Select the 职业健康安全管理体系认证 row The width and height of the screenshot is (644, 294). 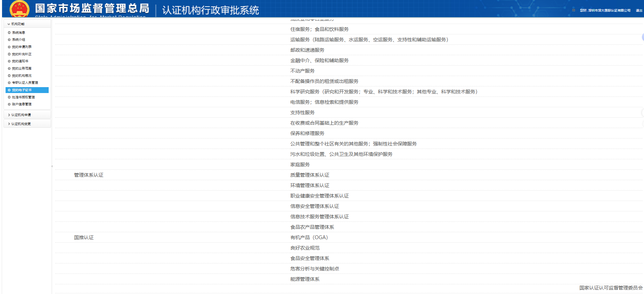click(x=349, y=196)
